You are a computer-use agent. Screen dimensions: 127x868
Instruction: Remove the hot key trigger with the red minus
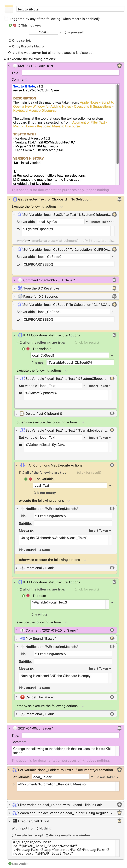tap(15, 25)
